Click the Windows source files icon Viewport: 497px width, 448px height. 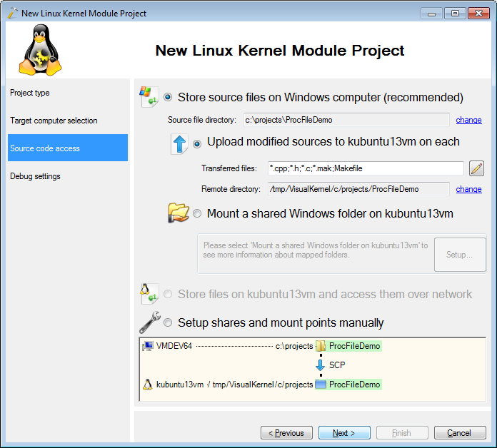(x=149, y=96)
